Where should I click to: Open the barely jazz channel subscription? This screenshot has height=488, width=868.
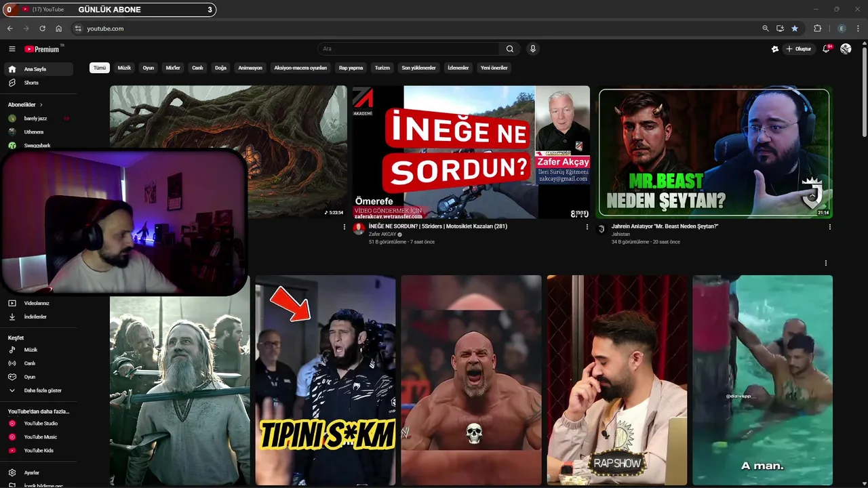(x=38, y=119)
